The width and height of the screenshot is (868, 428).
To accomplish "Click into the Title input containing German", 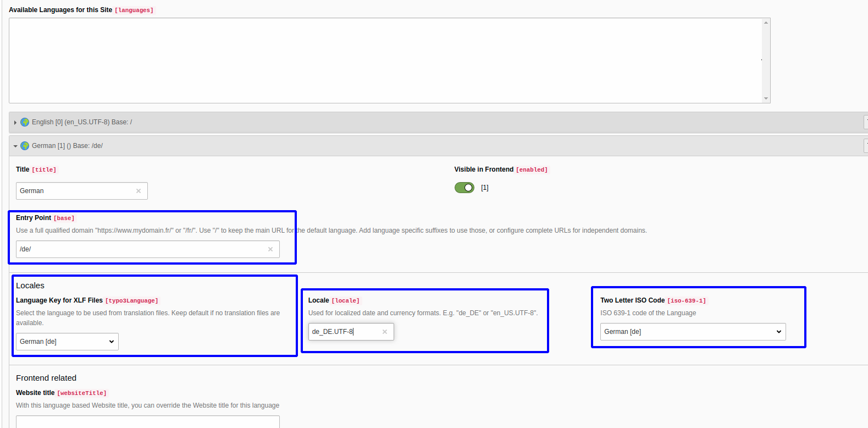I will (74, 191).
